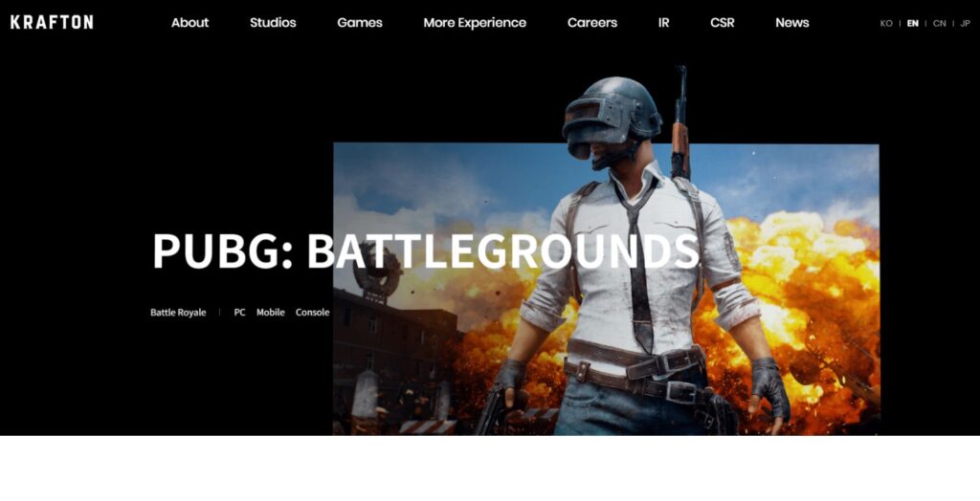Screen dimensions: 980x501
Task: Select the EN language option
Action: 912,24
